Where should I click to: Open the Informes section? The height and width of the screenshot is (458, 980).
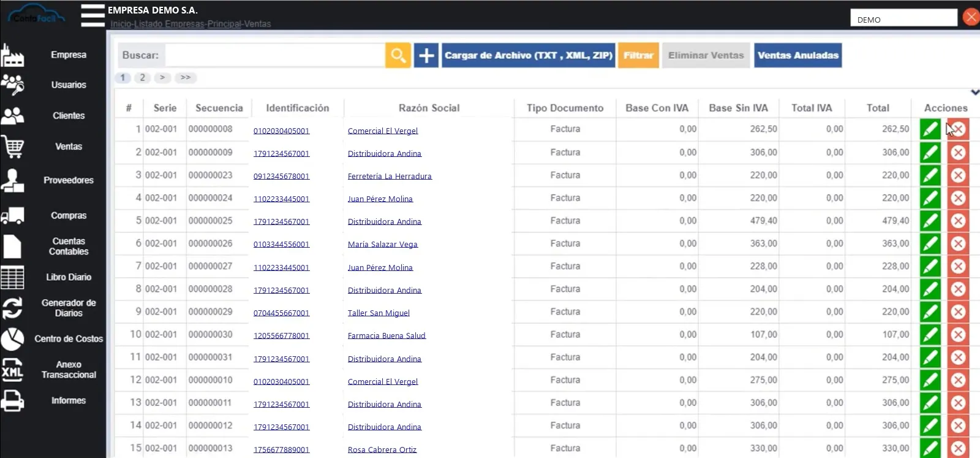(69, 400)
